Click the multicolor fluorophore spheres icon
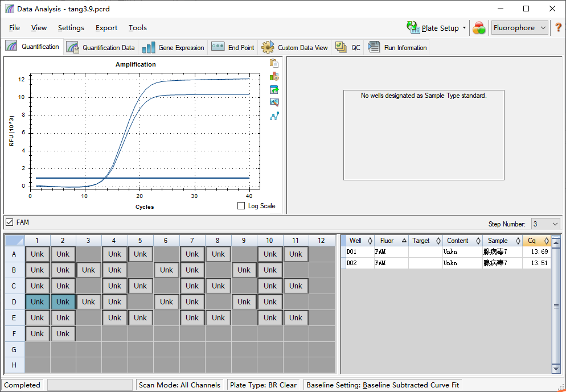The image size is (566, 392). coord(479,28)
